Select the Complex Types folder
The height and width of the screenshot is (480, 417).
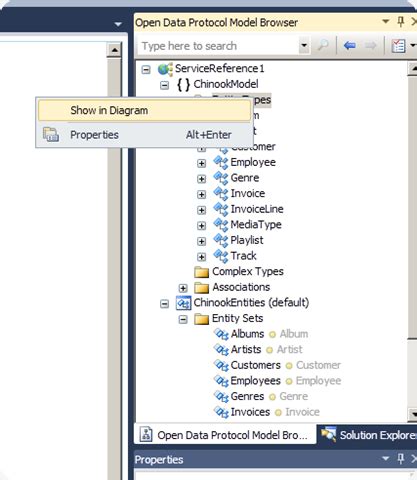click(248, 271)
